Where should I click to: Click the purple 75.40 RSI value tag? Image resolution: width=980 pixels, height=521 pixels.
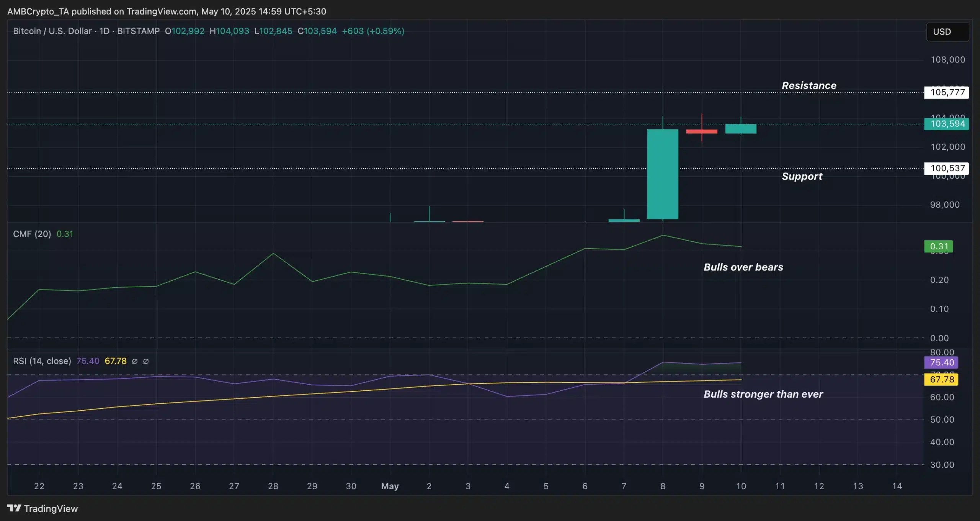941,362
